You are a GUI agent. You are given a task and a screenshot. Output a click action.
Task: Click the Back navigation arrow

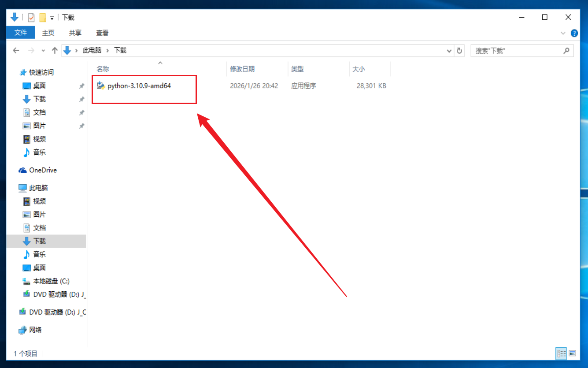click(x=16, y=50)
